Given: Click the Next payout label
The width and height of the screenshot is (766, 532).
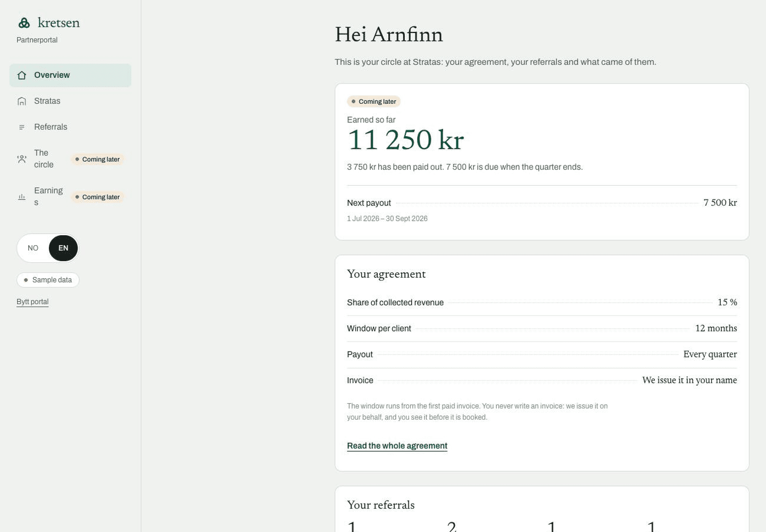Looking at the screenshot, I should tap(369, 203).
